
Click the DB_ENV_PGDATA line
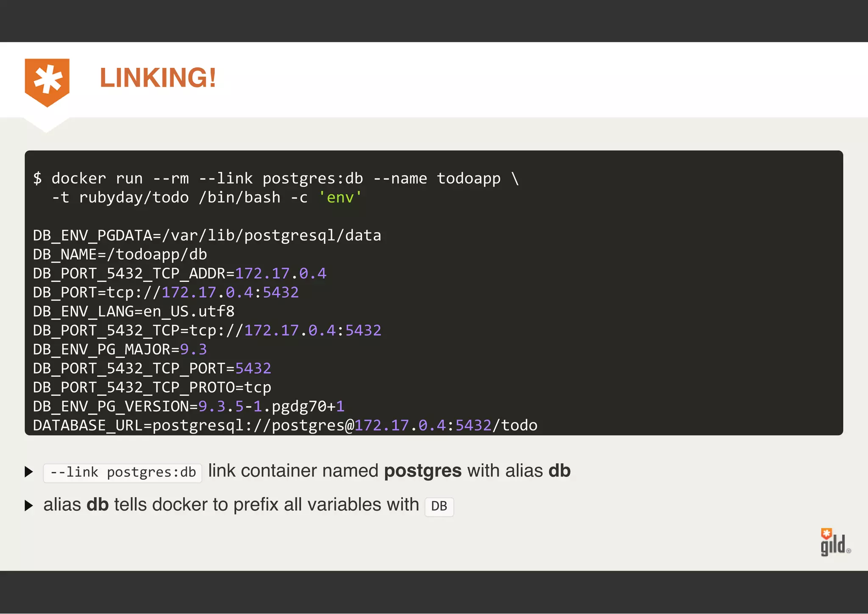(207, 236)
